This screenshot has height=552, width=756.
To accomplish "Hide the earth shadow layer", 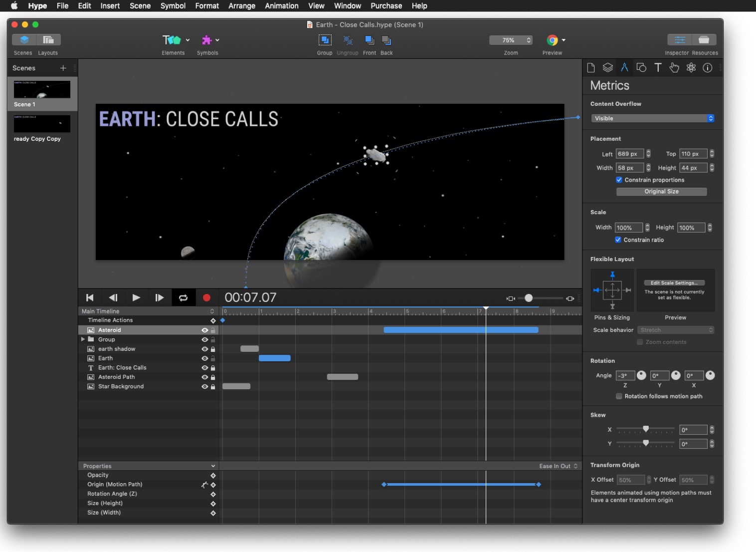I will click(204, 349).
